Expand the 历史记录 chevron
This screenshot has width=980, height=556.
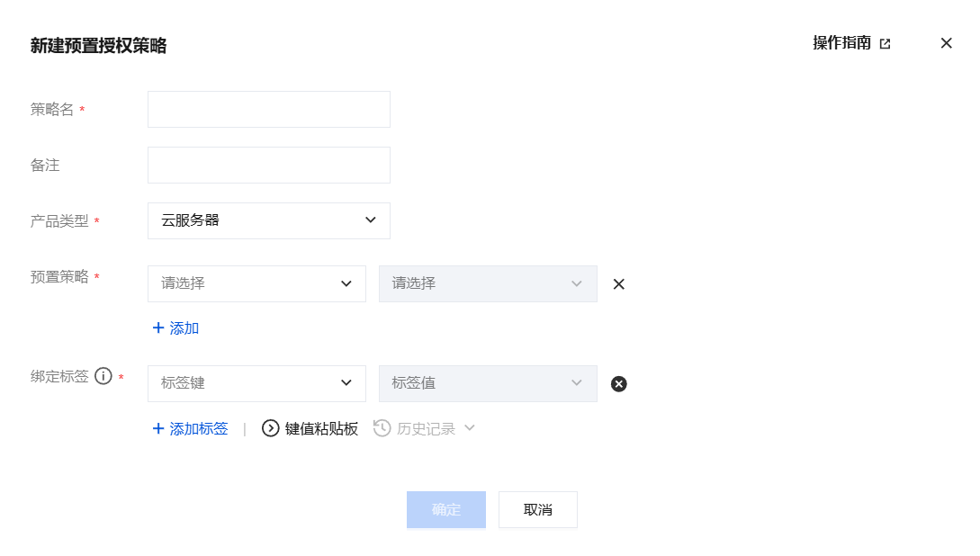point(470,428)
